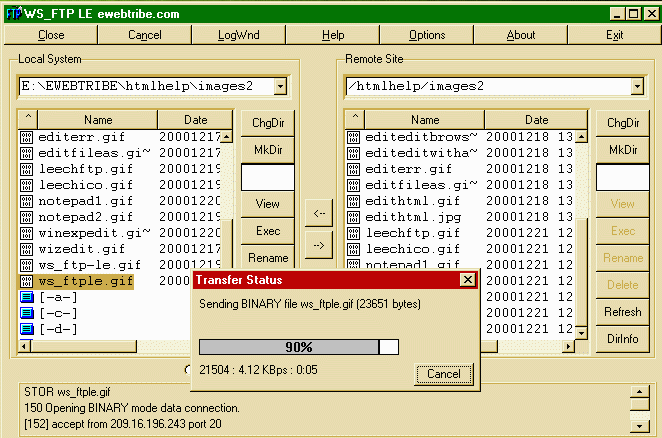Screen dimensions: 662x438
Task: Select the ws_ftple.gif file icon in Local System
Action: point(27,282)
